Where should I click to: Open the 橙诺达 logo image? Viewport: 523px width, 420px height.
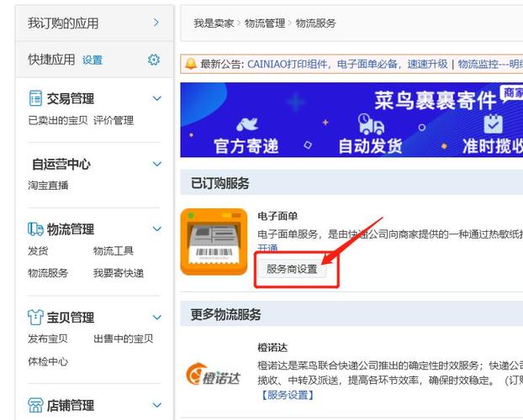click(x=213, y=374)
